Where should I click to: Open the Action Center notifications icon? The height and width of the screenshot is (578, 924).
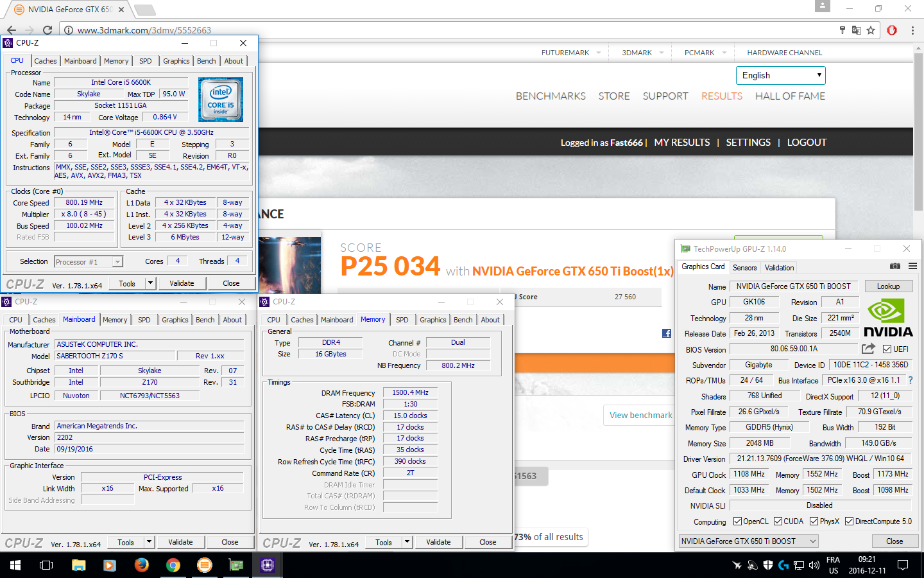click(x=903, y=565)
